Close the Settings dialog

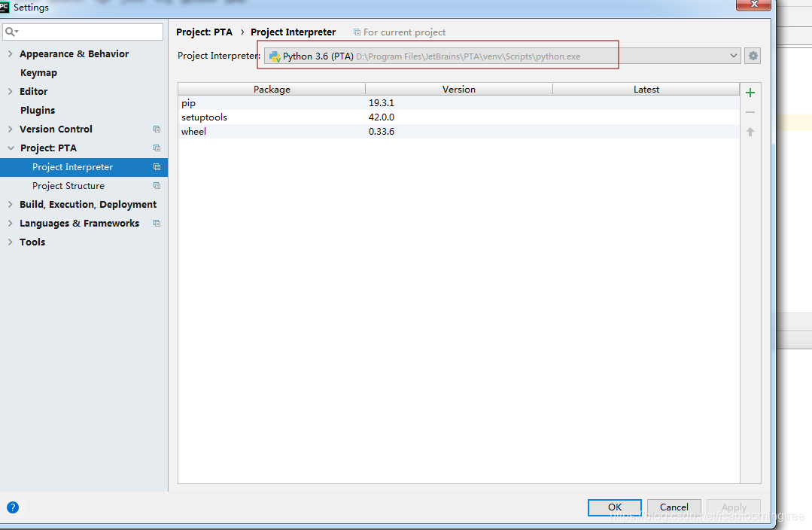753,5
